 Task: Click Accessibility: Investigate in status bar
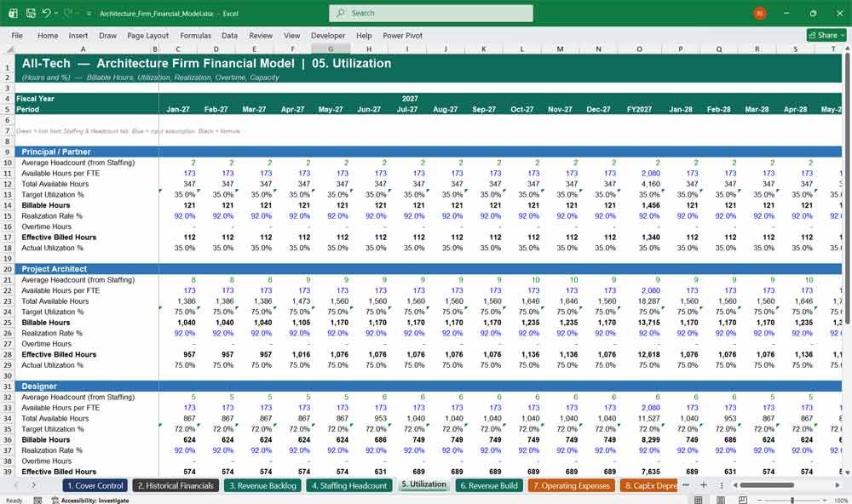pos(90,501)
